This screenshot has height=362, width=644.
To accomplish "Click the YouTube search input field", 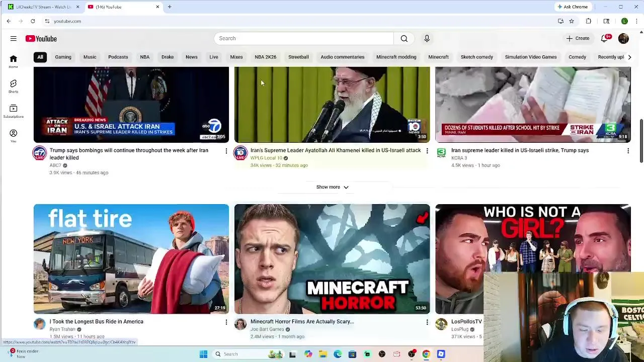I will pyautogui.click(x=304, y=38).
